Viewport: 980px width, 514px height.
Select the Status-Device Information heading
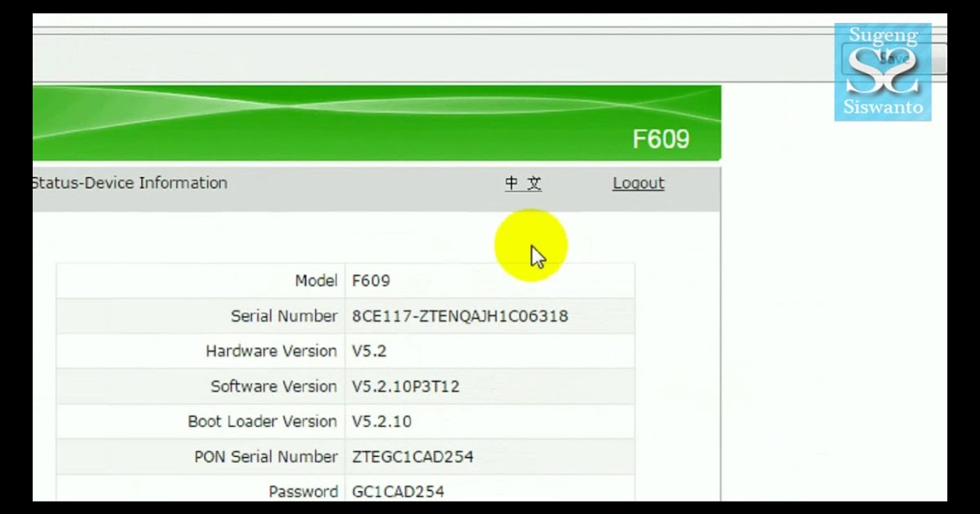tap(130, 183)
